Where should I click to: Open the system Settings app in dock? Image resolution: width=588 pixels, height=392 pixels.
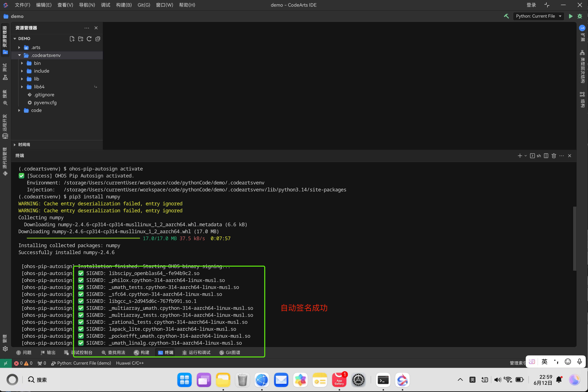point(358,380)
